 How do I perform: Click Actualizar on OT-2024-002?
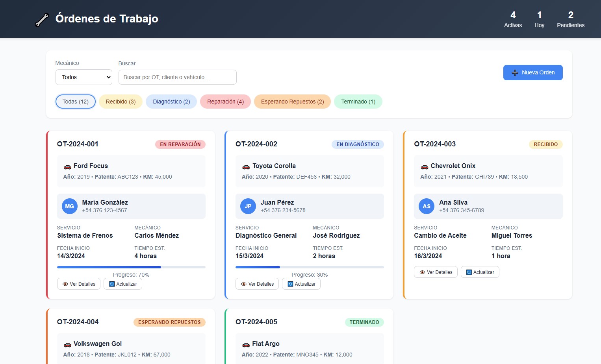tap(301, 284)
